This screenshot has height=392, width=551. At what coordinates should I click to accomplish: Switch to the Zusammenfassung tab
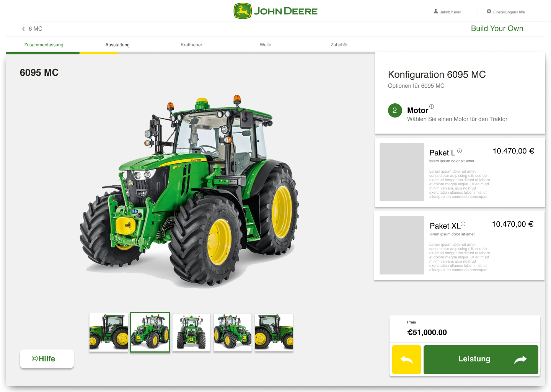44,45
